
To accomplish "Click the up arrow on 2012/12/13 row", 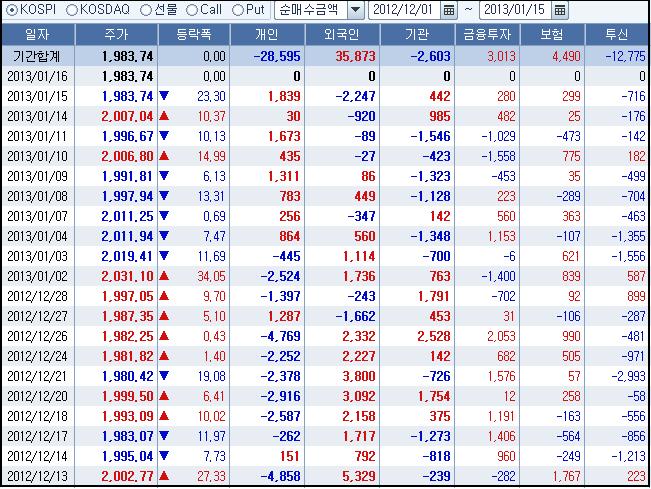I will (164, 476).
